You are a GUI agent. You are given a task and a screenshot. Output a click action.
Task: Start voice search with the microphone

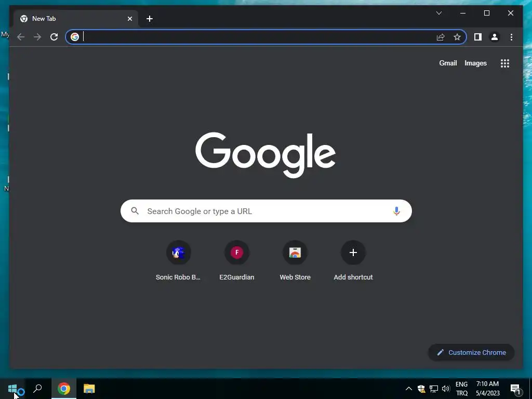pyautogui.click(x=396, y=211)
